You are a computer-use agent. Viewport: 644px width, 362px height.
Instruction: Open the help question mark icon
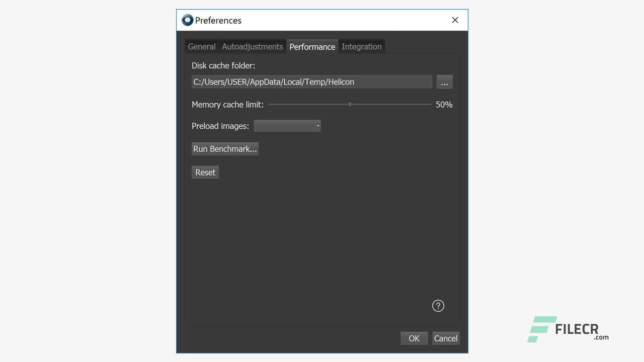tap(438, 305)
